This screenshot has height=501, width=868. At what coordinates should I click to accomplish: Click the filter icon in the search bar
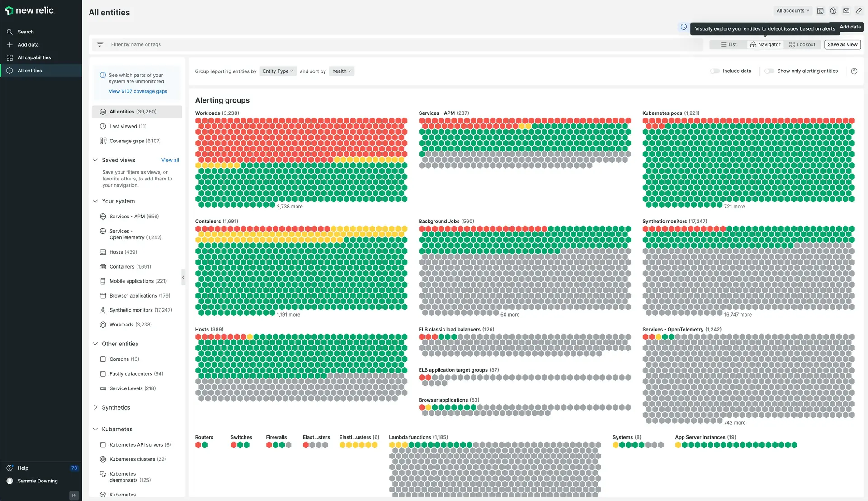tap(100, 44)
